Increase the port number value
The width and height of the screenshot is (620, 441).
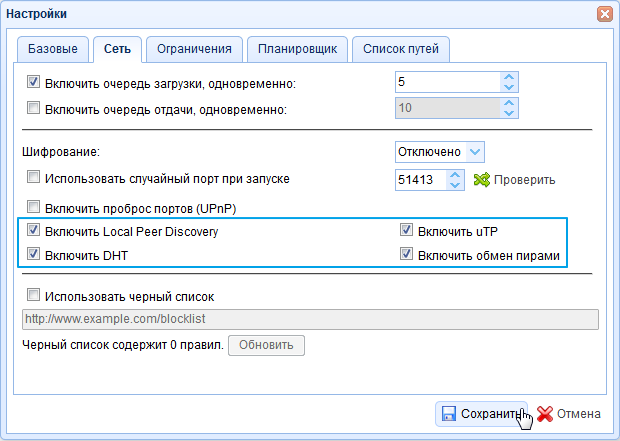(456, 175)
